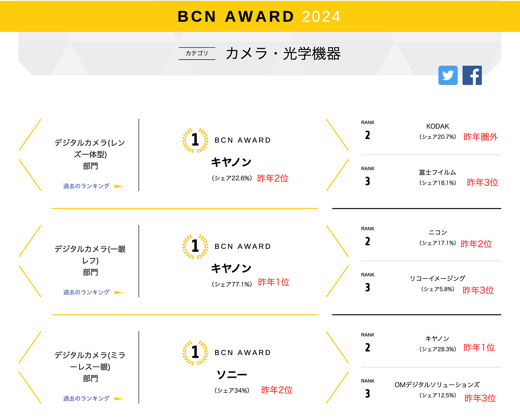520x420 pixels.
Task: Click the BCN AWARD 2024 header banner
Action: click(x=260, y=16)
